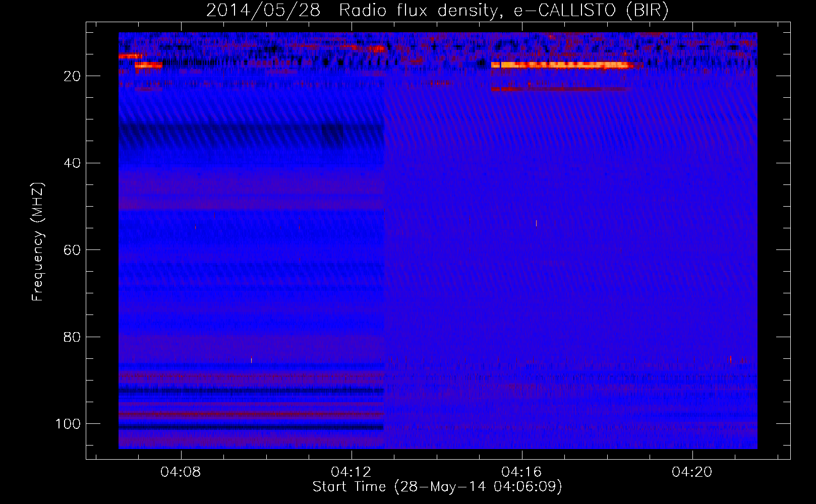The height and width of the screenshot is (504, 816).
Task: Click the plot title '2014/05/28 Radio flux density, e-CALLISTO (BIR)'
Action: 437,10
